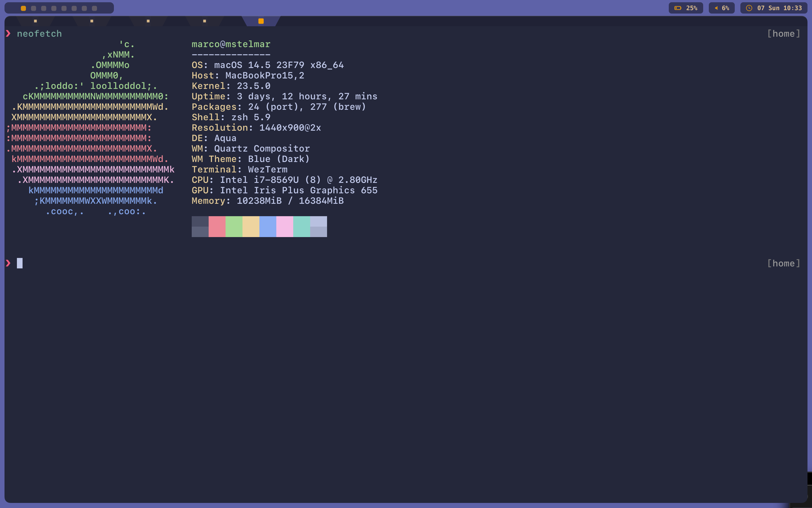Click the neofetch command text

pos(39,34)
